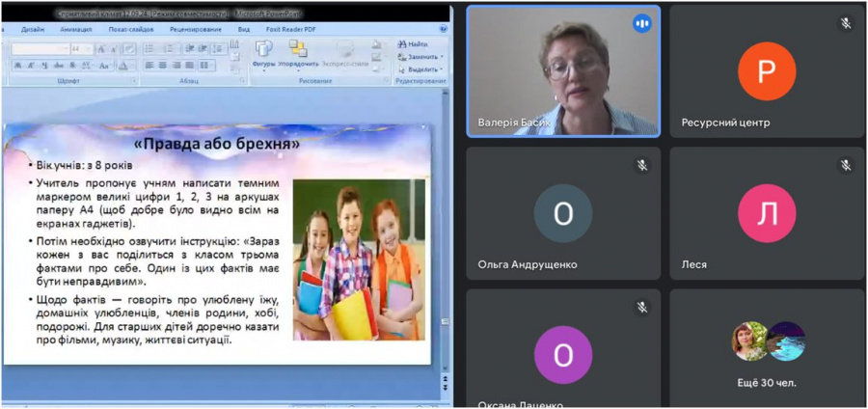The image size is (868, 409).
Task: Click the grey O avatar of Ольга Андрущенко
Action: tap(563, 213)
